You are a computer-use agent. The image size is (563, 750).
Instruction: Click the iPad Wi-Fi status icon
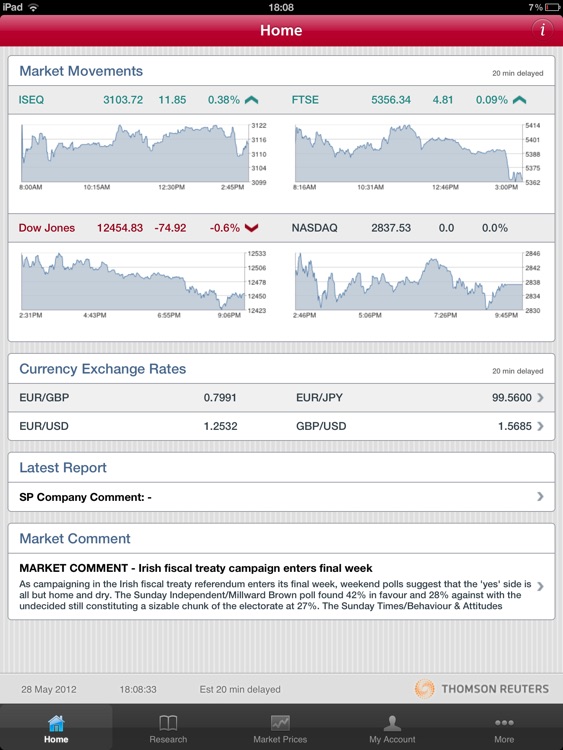(x=33, y=7)
